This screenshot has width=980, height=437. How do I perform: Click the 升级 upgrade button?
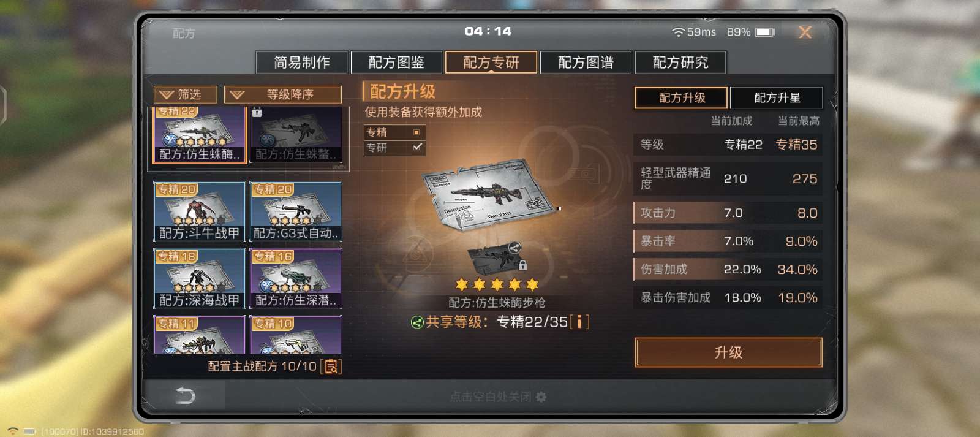pos(728,352)
